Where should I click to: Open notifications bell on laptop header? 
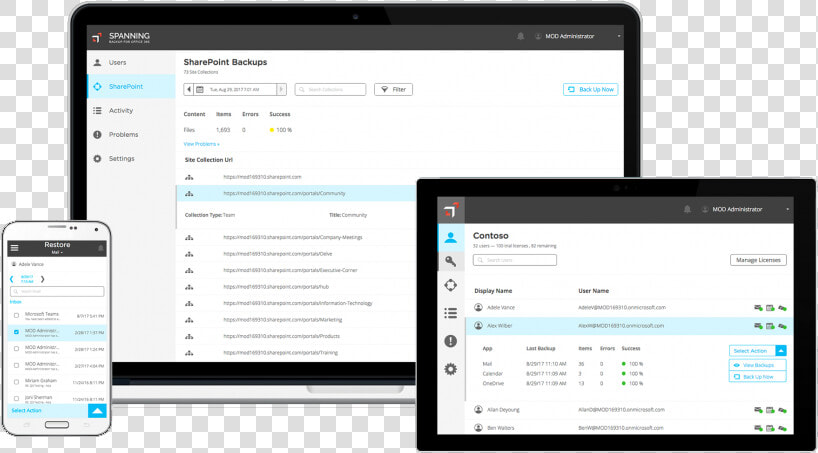pos(520,37)
